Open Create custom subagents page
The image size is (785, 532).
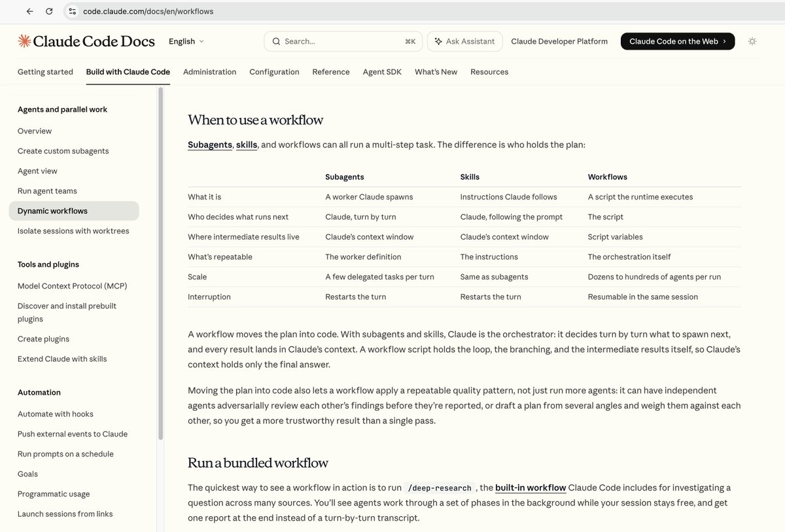(x=63, y=151)
